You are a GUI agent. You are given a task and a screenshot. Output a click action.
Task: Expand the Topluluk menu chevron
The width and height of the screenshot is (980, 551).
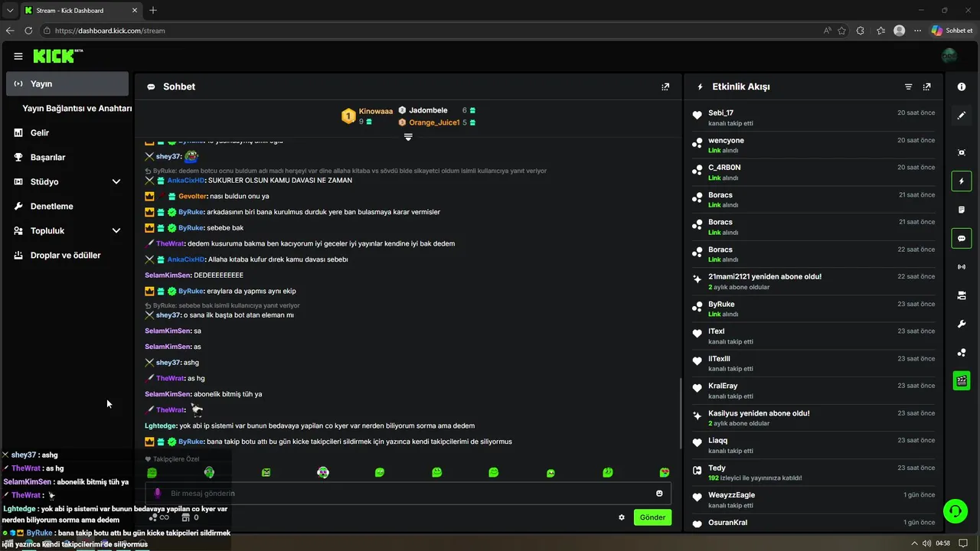tap(116, 230)
